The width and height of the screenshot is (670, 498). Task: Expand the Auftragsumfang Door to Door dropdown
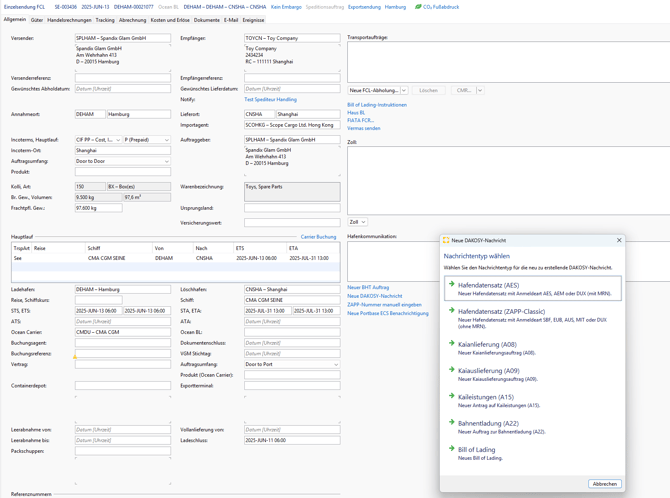pyautogui.click(x=167, y=161)
